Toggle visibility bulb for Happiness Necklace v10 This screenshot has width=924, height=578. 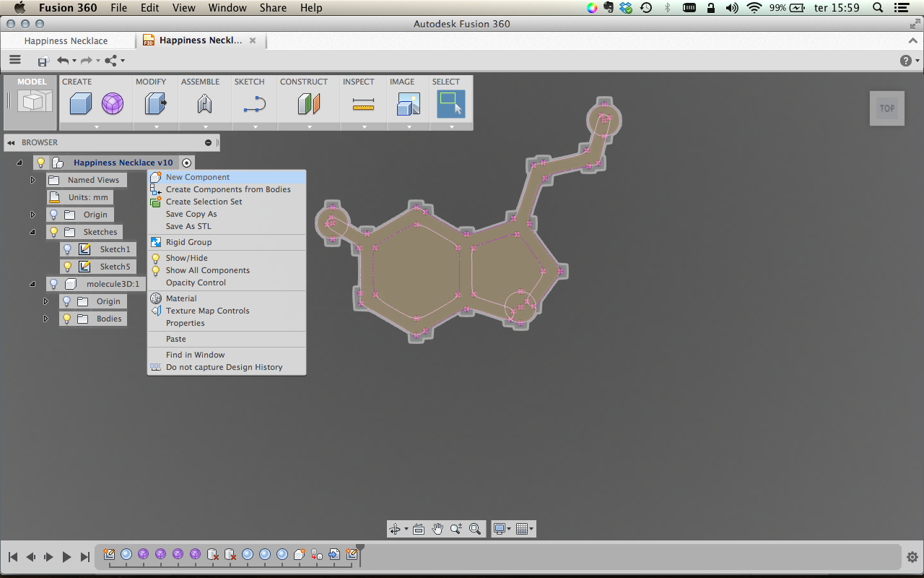[42, 163]
